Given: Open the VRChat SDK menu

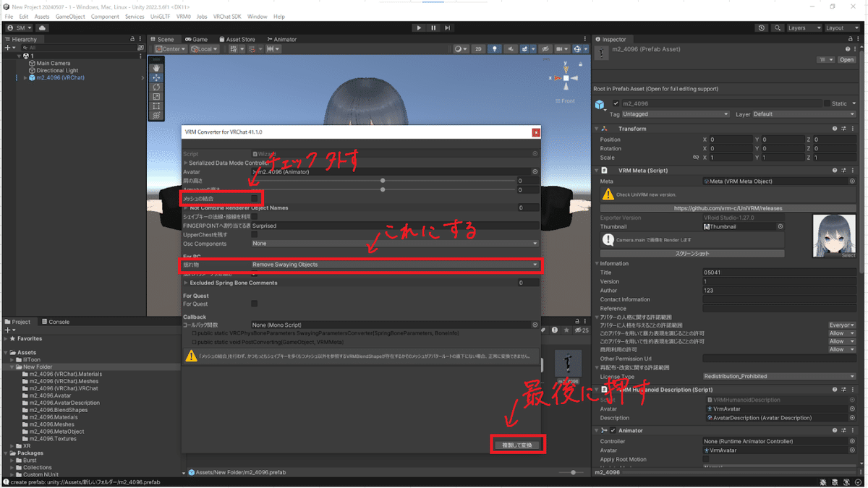Looking at the screenshot, I should (x=226, y=16).
